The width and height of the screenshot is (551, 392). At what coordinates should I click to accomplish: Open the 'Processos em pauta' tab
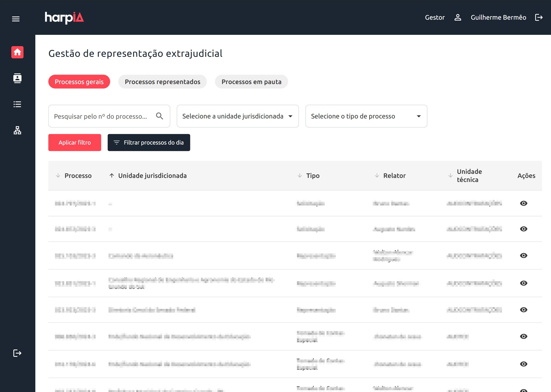[251, 81]
